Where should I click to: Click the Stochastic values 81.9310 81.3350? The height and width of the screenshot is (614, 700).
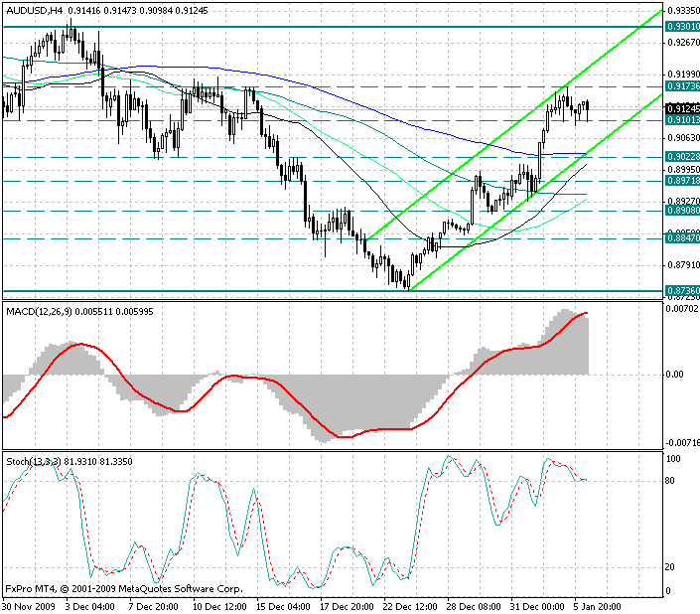(x=98, y=462)
